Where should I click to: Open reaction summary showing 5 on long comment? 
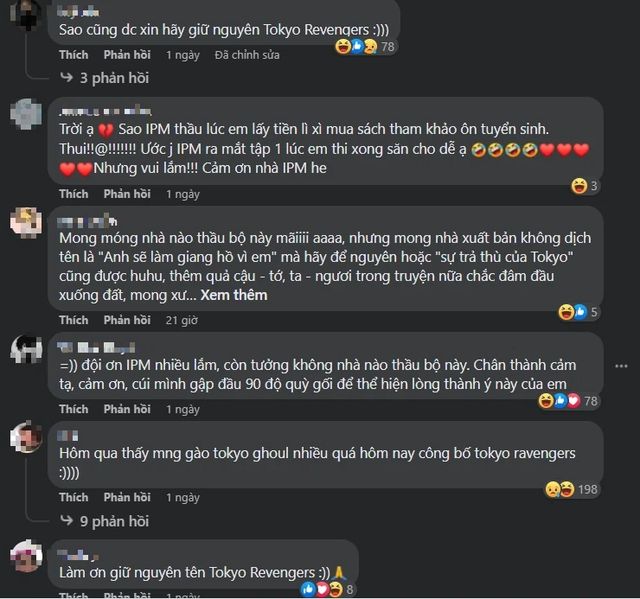[x=578, y=312]
